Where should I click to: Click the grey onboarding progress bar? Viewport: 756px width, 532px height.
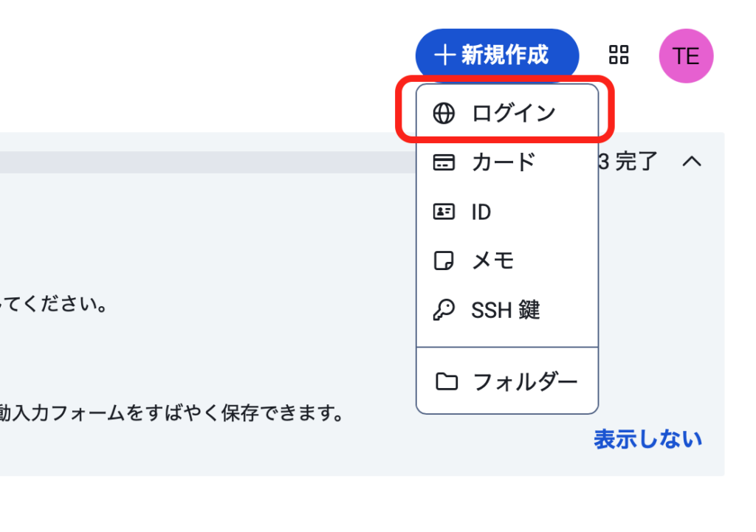pos(207,162)
